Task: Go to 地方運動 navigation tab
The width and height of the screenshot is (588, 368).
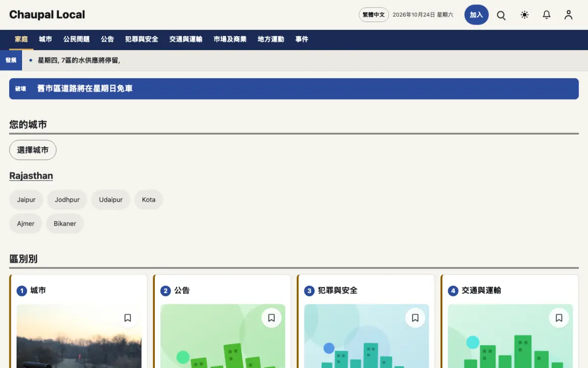Action: (x=271, y=39)
